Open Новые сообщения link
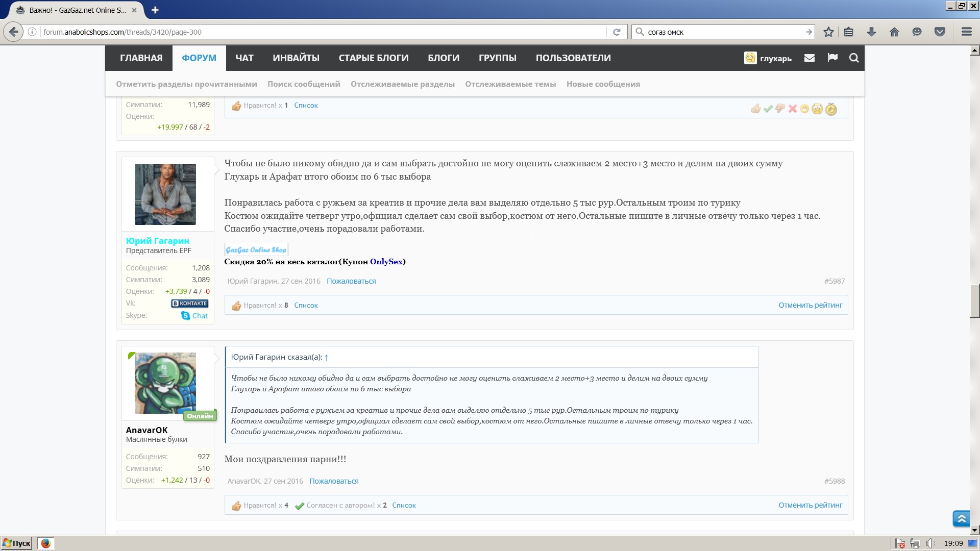 pos(603,84)
